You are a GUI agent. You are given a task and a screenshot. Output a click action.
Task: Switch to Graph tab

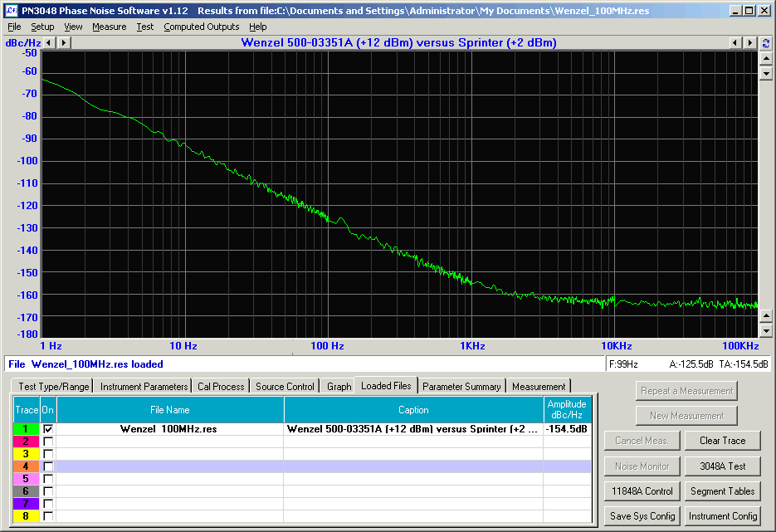click(x=339, y=387)
